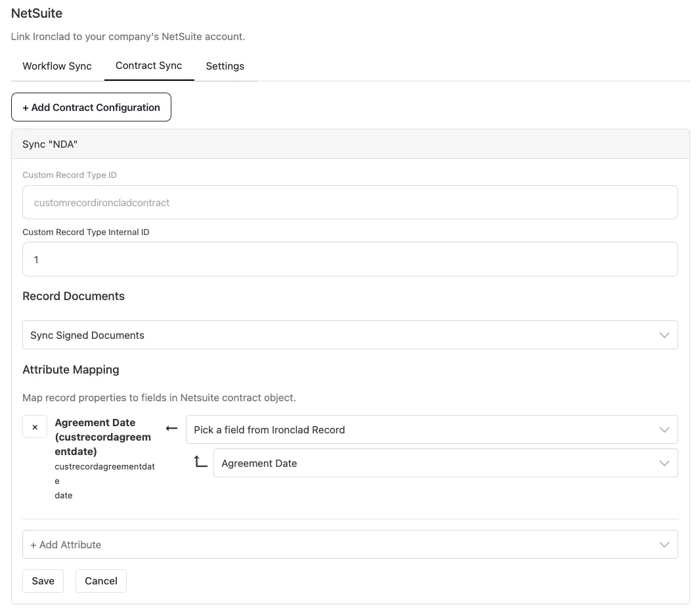This screenshot has width=700, height=610.
Task: Select the Contract Sync tab
Action: tap(148, 66)
